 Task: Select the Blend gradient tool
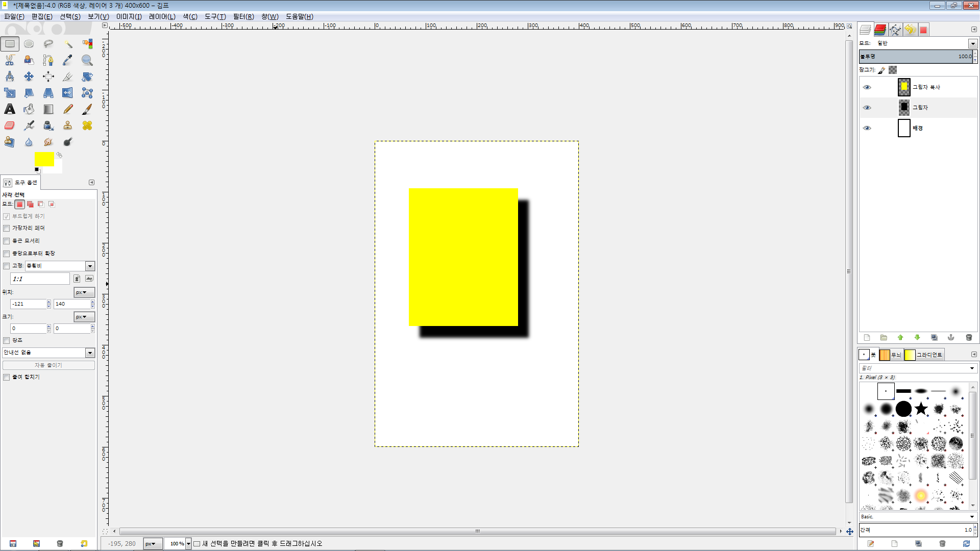pyautogui.click(x=48, y=109)
